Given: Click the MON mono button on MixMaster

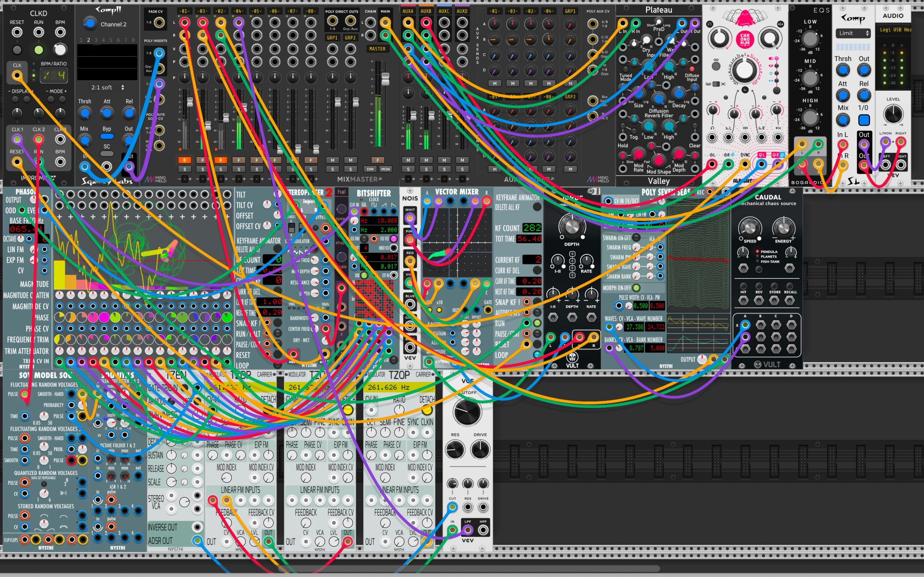Looking at the screenshot, I should pyautogui.click(x=385, y=169).
